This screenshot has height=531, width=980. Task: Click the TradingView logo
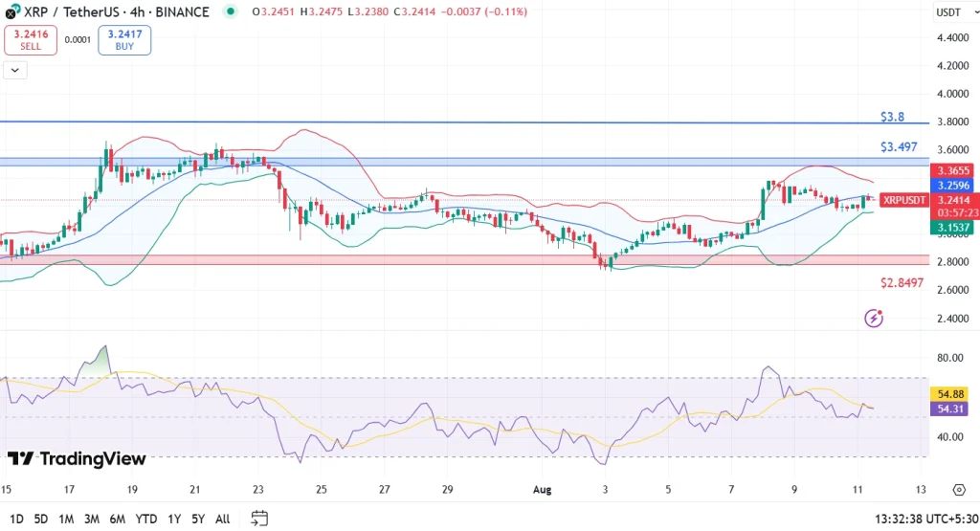pyautogui.click(x=77, y=459)
